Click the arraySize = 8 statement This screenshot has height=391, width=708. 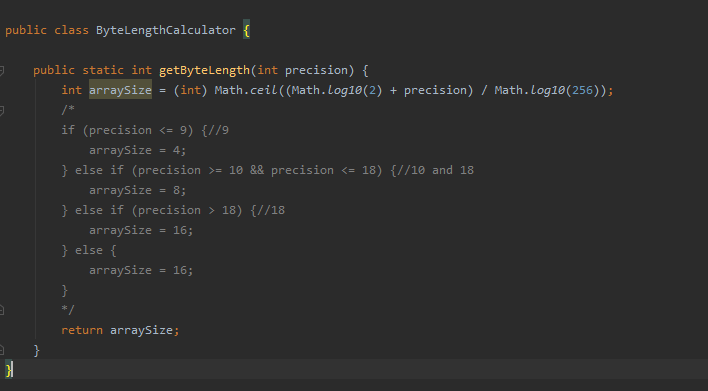(x=138, y=190)
